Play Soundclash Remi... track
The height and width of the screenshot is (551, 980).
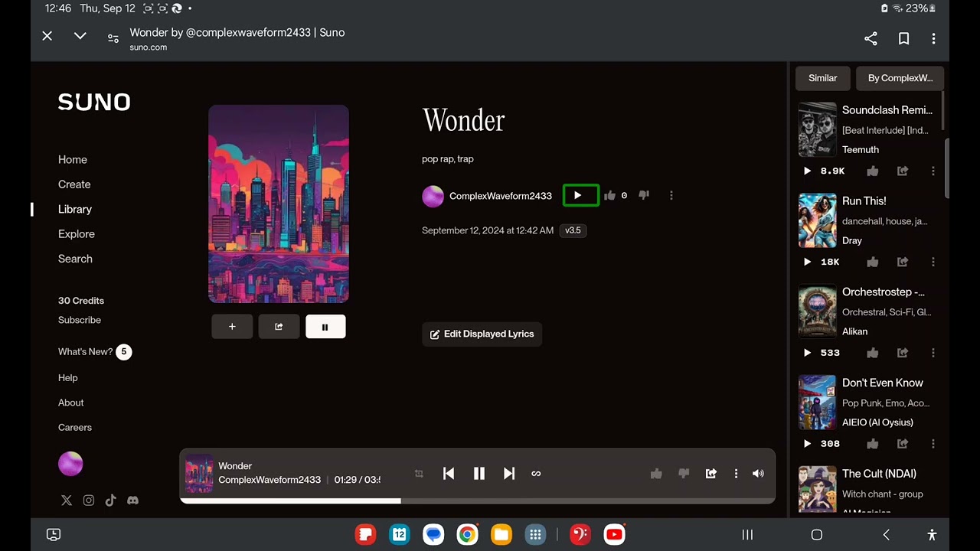(807, 171)
